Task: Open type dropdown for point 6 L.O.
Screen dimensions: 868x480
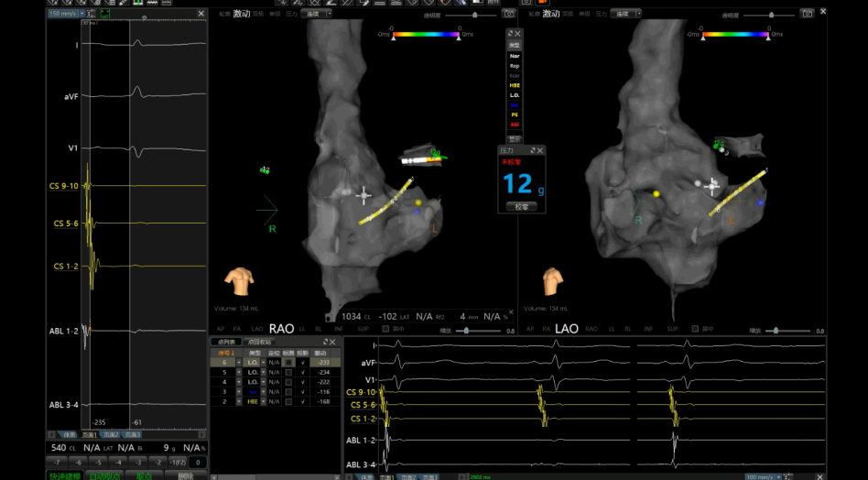Action: 263,363
